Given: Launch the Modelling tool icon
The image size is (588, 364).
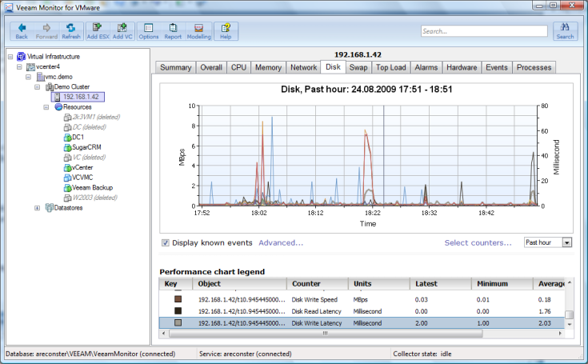Looking at the screenshot, I should pyautogui.click(x=198, y=30).
